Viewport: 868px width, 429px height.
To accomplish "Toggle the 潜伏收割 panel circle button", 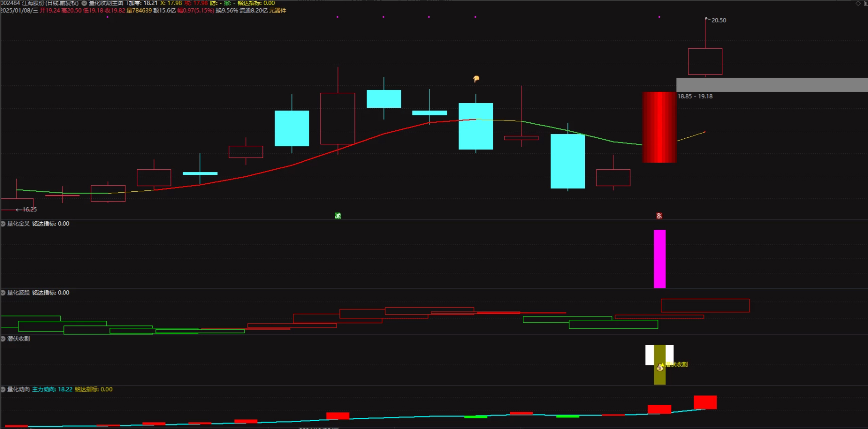I will pyautogui.click(x=3, y=339).
